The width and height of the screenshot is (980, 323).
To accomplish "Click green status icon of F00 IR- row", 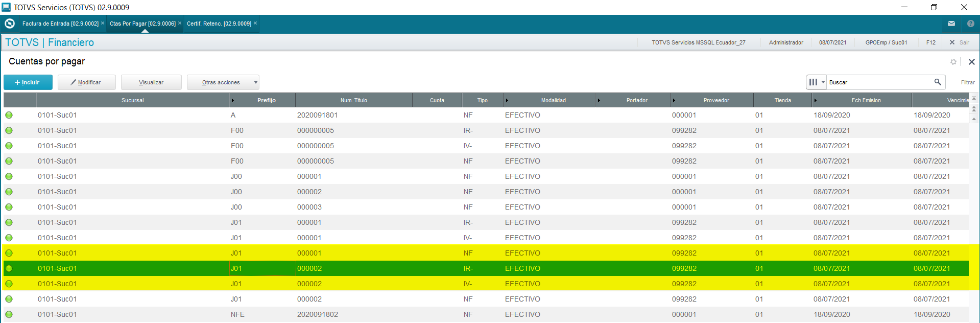I will click(9, 130).
